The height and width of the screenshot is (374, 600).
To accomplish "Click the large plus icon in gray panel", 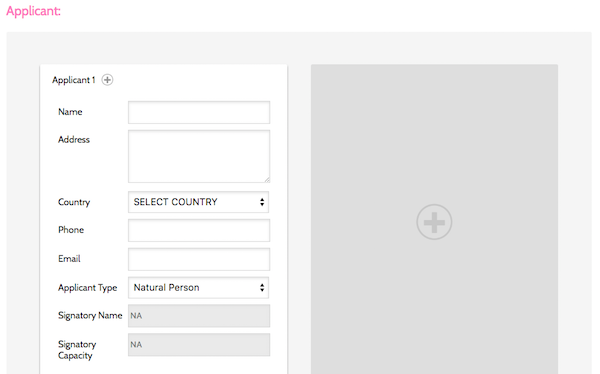I will [434, 222].
